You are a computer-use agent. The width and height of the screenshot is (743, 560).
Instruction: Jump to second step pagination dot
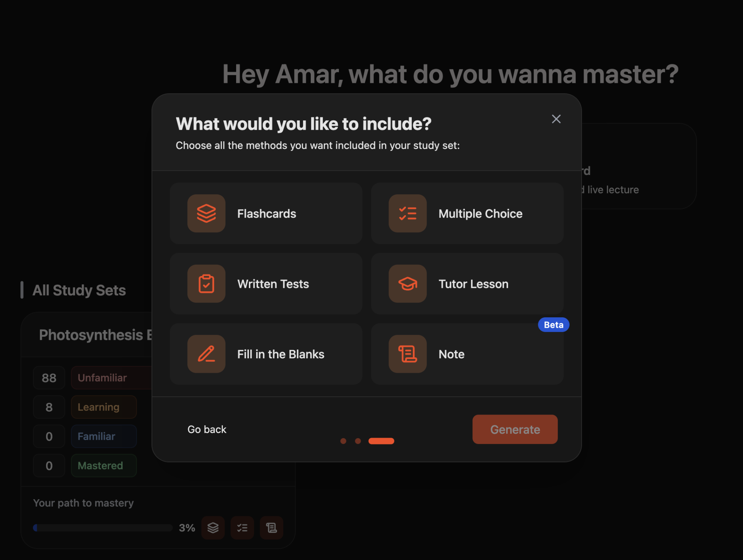(358, 441)
